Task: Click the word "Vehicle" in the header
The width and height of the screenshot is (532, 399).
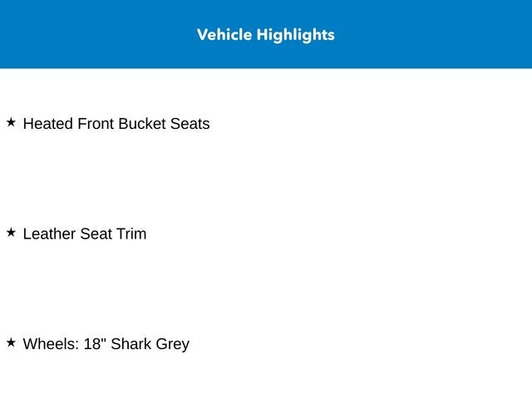Action: click(224, 35)
